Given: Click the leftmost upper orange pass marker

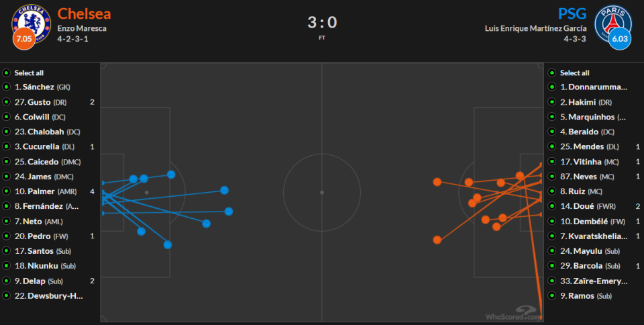Looking at the screenshot, I should click(437, 181).
